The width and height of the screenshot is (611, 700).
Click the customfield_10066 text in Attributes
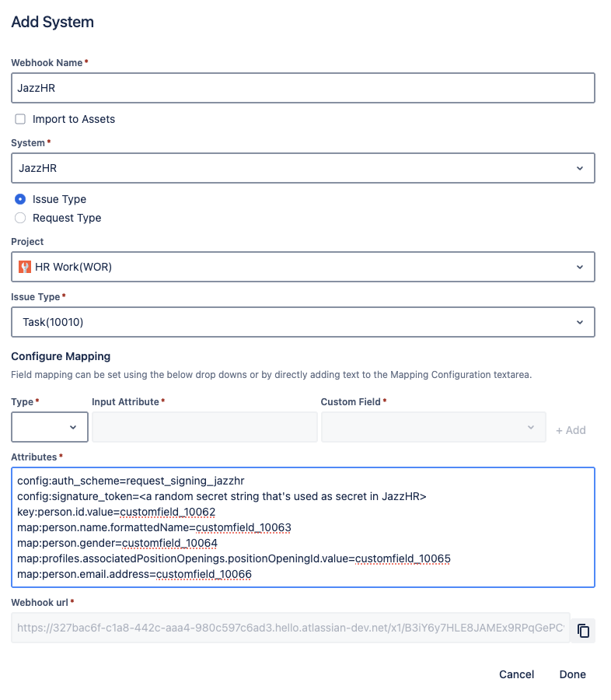point(204,574)
